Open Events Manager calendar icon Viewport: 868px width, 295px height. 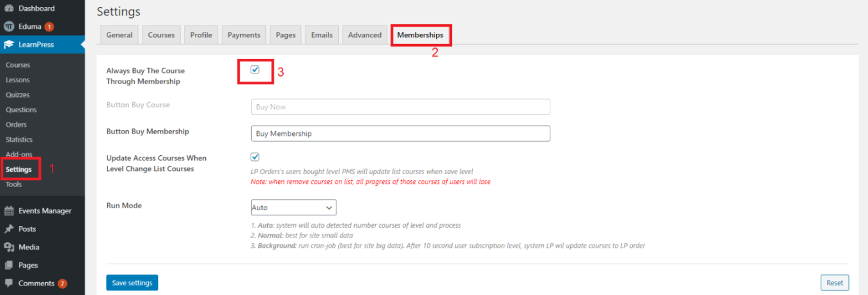click(x=9, y=211)
